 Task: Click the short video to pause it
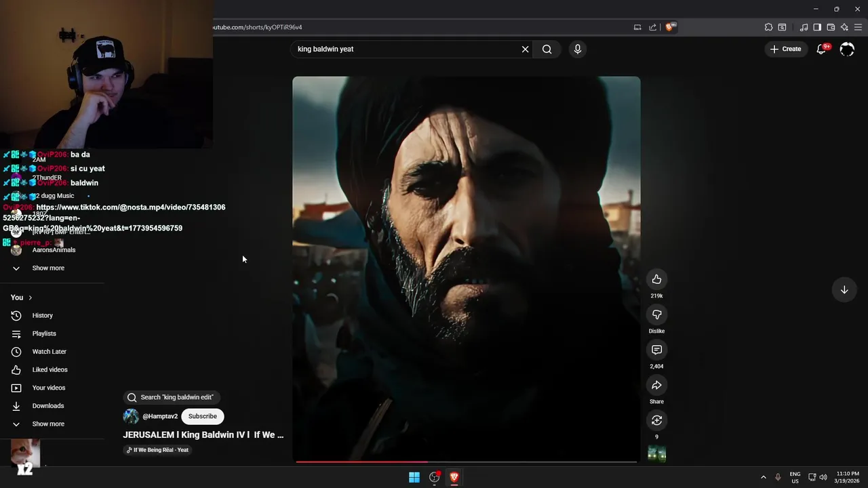pyautogui.click(x=467, y=268)
